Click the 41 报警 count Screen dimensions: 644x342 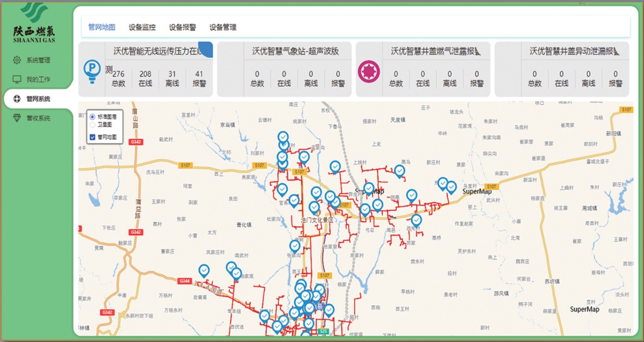[x=199, y=79]
